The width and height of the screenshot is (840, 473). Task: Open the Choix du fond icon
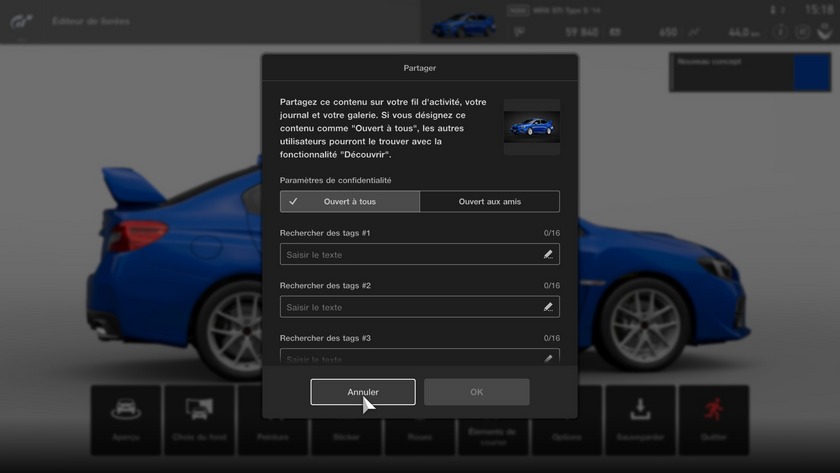(199, 410)
